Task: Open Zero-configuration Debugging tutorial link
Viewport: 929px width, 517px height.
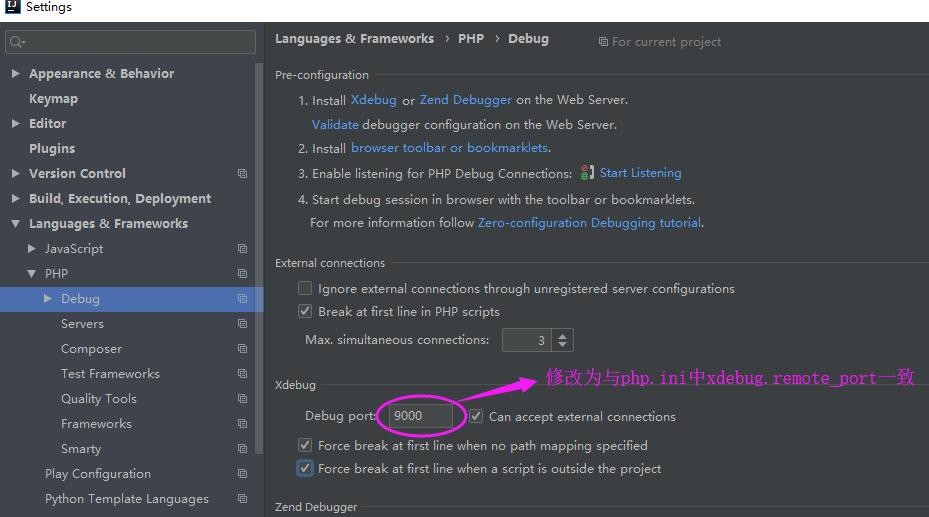Action: [x=590, y=223]
